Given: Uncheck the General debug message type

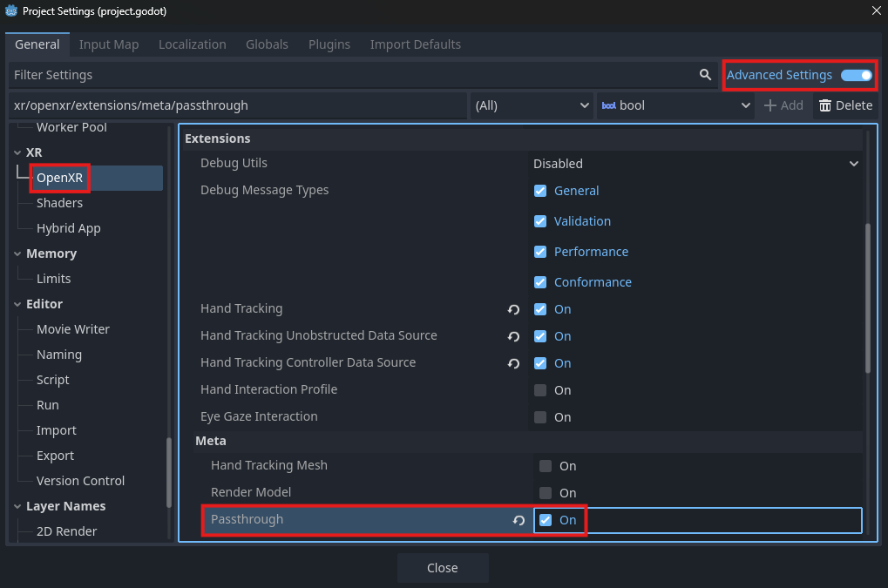Looking at the screenshot, I should (540, 191).
